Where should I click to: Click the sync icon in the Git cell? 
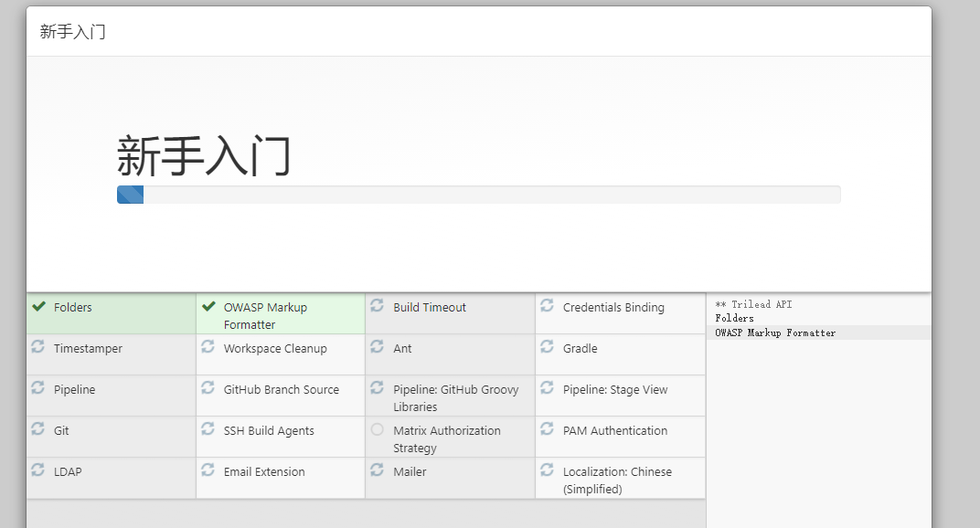(38, 429)
